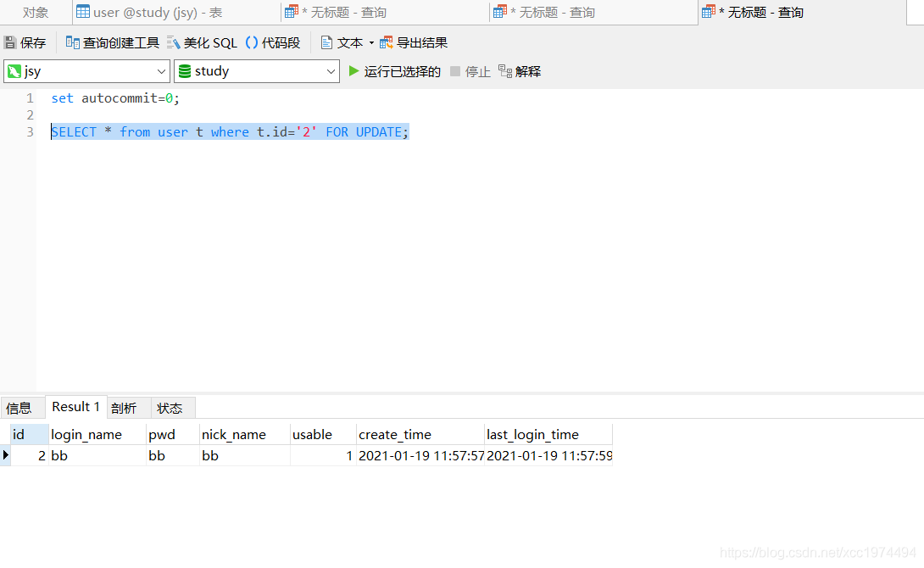The image size is (924, 568).
Task: Click line number 1 in gutter
Action: tap(30, 97)
